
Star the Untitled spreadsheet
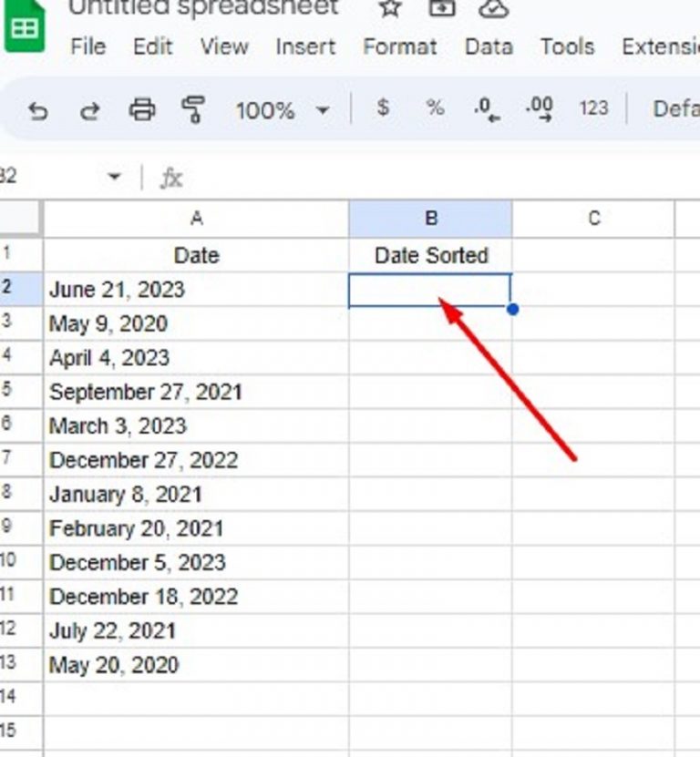388,10
